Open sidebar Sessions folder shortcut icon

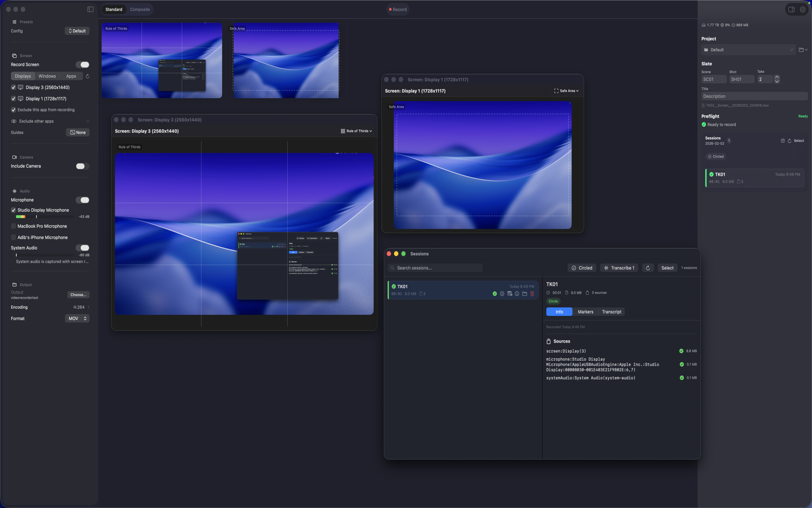pyautogui.click(x=783, y=141)
